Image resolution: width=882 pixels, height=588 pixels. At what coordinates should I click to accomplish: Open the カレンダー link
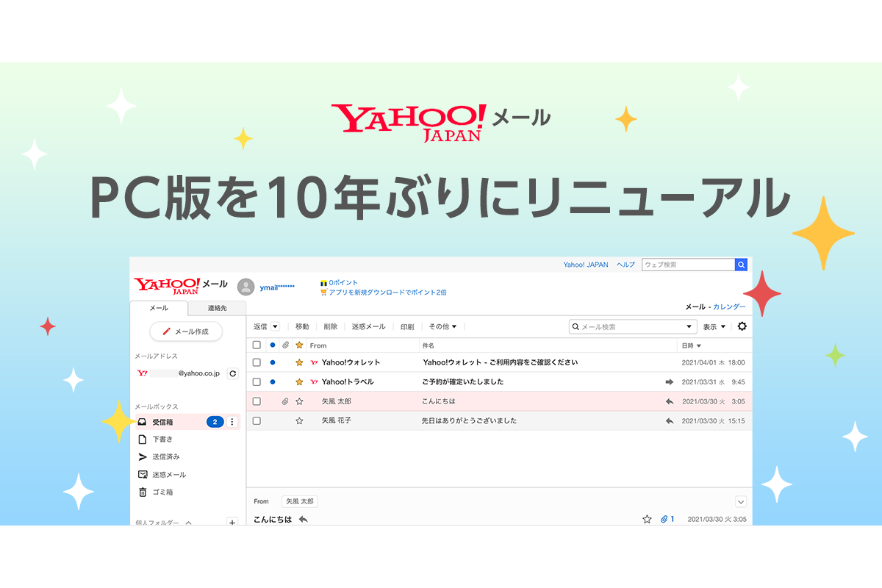(x=729, y=306)
